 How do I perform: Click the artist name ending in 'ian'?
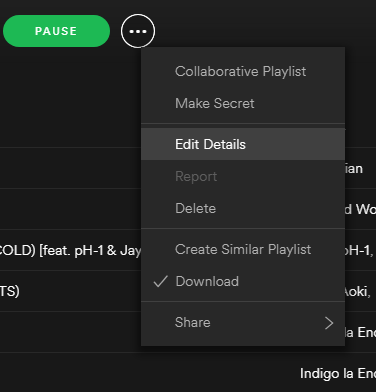[354, 168]
